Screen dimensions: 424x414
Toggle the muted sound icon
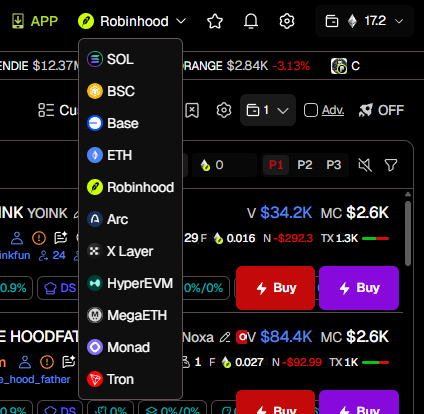(365, 165)
